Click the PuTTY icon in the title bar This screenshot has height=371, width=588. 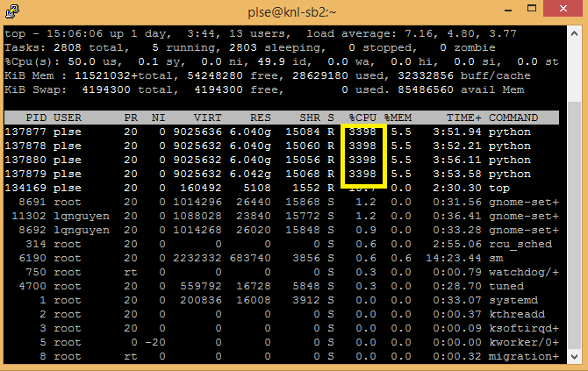(x=12, y=11)
